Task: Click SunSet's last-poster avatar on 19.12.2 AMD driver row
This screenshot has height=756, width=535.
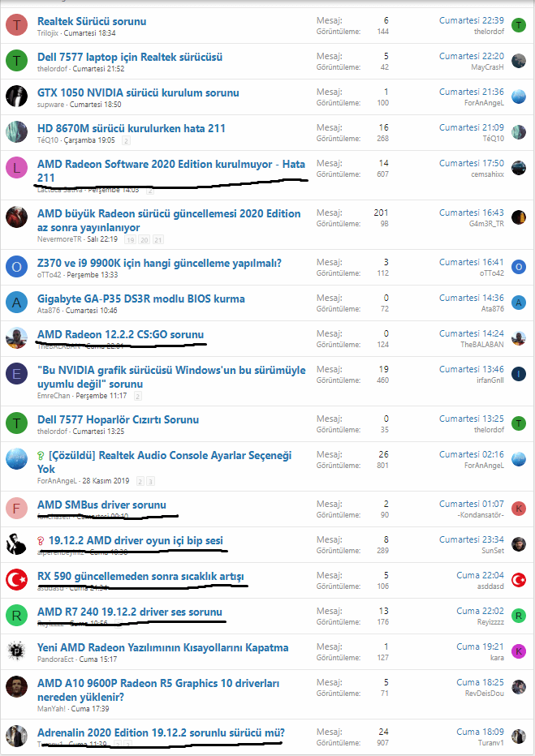Action: pos(519,544)
